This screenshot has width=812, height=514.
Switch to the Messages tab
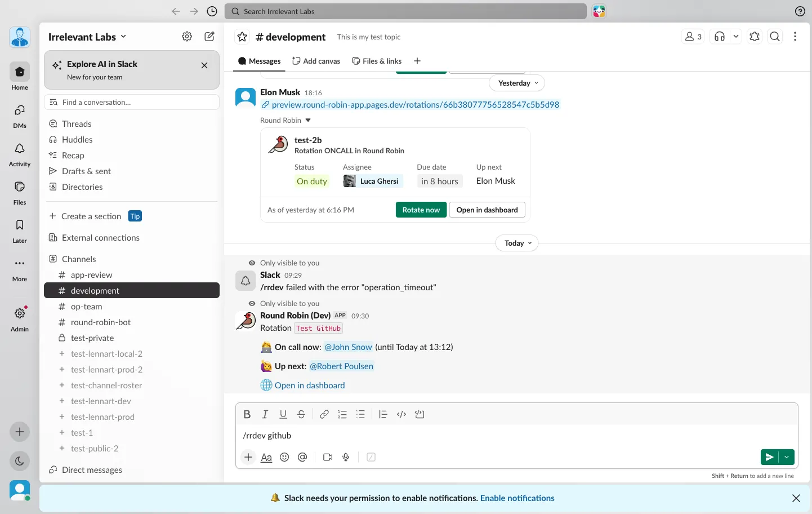[x=259, y=61]
